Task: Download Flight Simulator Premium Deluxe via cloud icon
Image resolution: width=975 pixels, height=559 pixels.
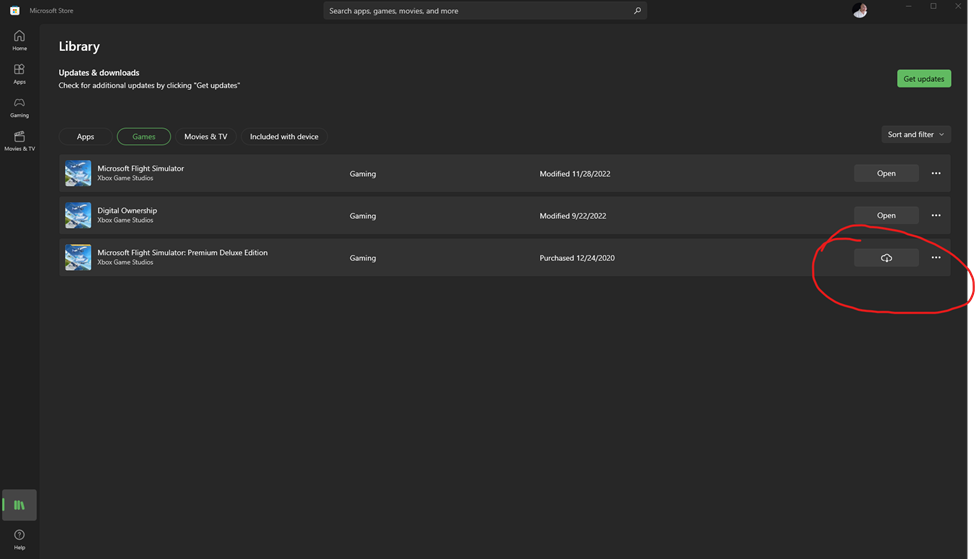Action: point(886,257)
